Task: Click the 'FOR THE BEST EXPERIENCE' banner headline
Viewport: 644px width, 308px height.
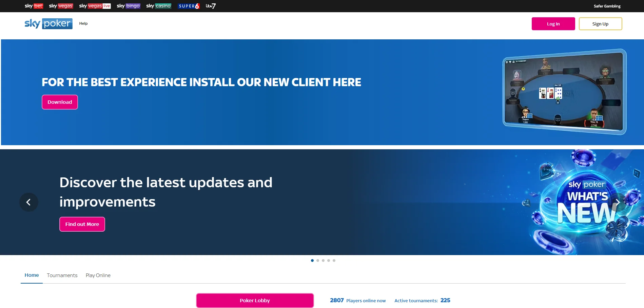Action: [x=201, y=82]
